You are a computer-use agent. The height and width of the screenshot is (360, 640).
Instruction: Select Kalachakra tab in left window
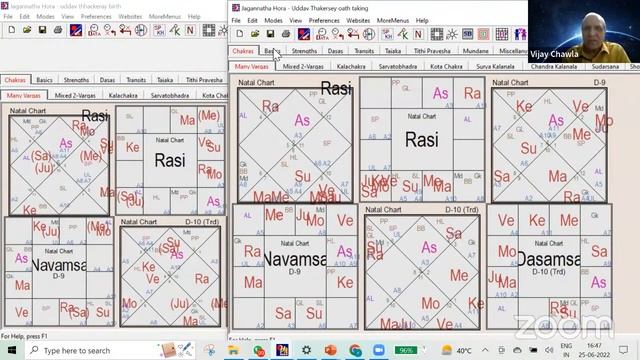123,95
